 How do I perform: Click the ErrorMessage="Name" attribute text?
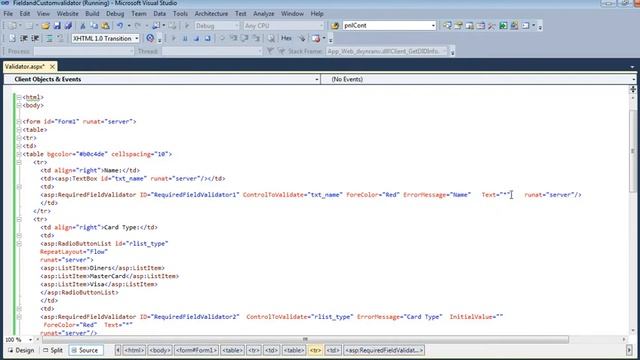click(x=437, y=195)
